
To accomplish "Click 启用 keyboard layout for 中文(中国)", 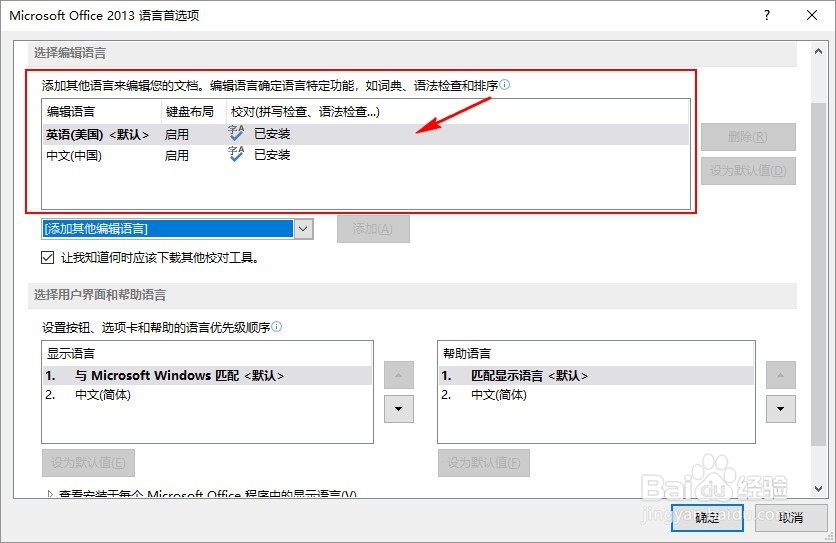I will 176,155.
